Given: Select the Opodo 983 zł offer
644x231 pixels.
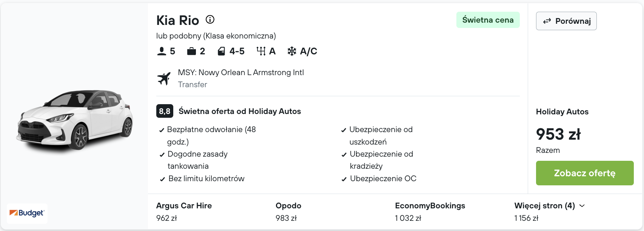Looking at the screenshot, I should coord(288,212).
